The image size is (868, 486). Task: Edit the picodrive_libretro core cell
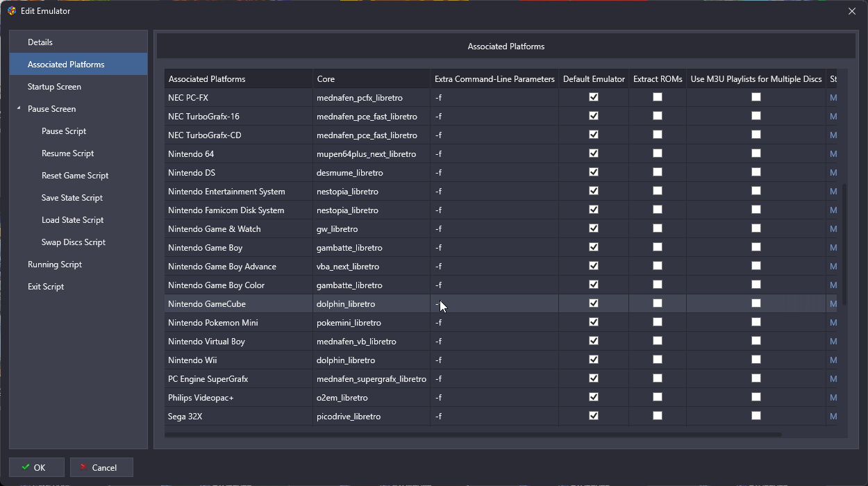click(x=372, y=417)
